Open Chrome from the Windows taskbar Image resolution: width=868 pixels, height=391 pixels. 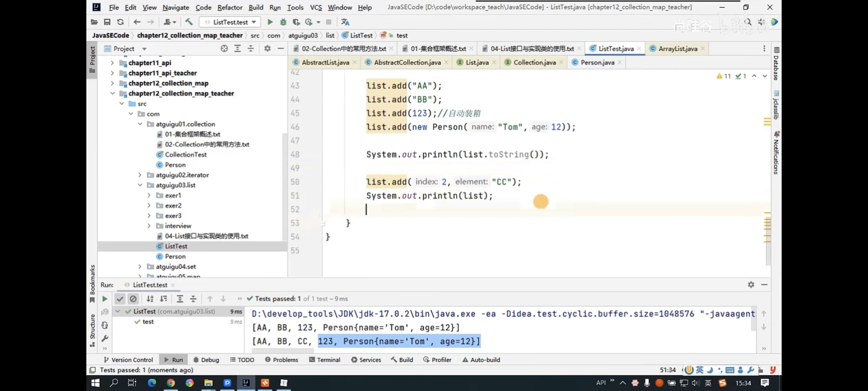171,383
